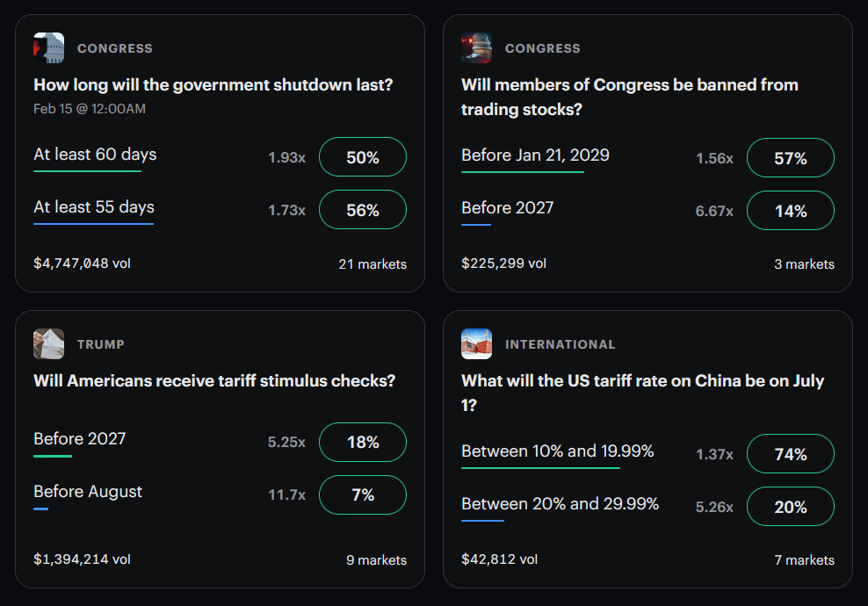View all 21 markets for shutdown
This screenshot has width=868, height=606.
[373, 263]
